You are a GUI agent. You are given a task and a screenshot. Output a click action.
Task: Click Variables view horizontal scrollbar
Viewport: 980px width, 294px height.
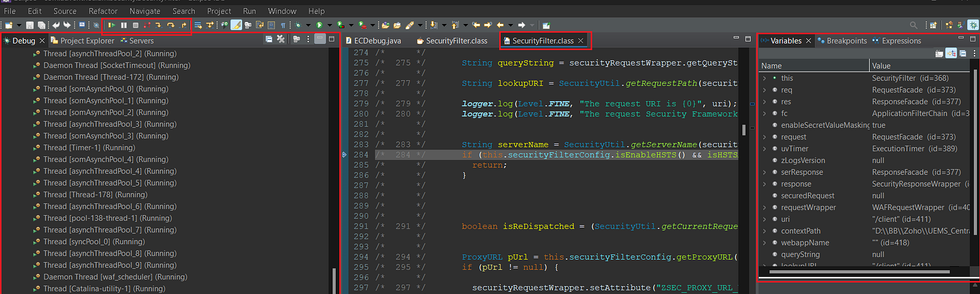[859, 271]
